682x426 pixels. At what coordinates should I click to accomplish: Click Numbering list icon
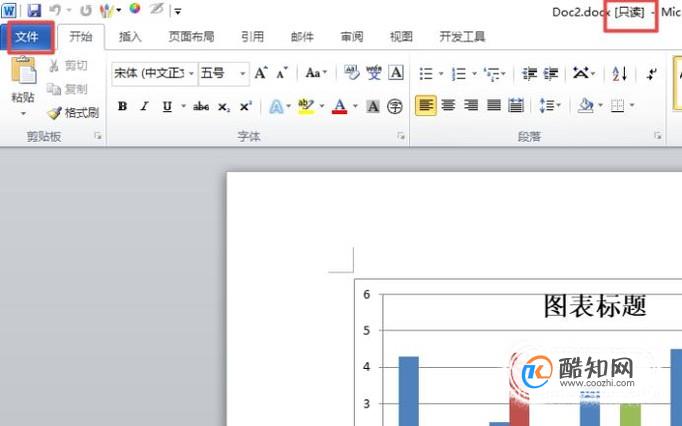point(459,74)
